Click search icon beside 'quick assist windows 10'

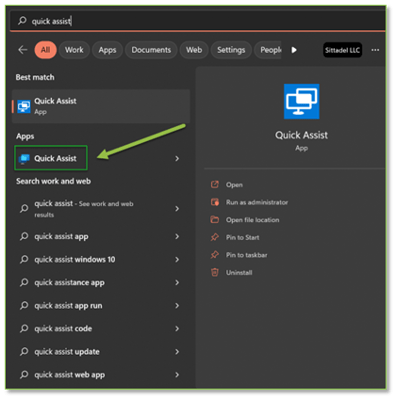[24, 259]
